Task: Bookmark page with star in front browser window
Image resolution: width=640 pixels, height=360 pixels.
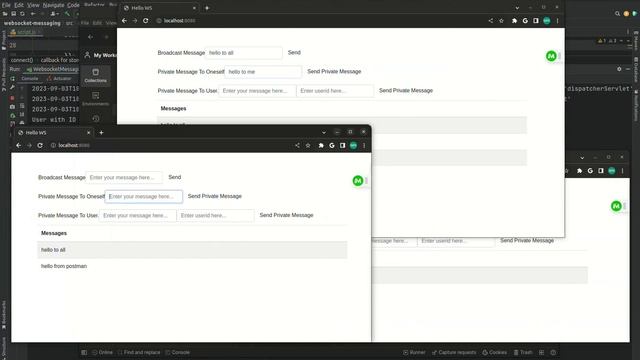Action: [x=308, y=145]
